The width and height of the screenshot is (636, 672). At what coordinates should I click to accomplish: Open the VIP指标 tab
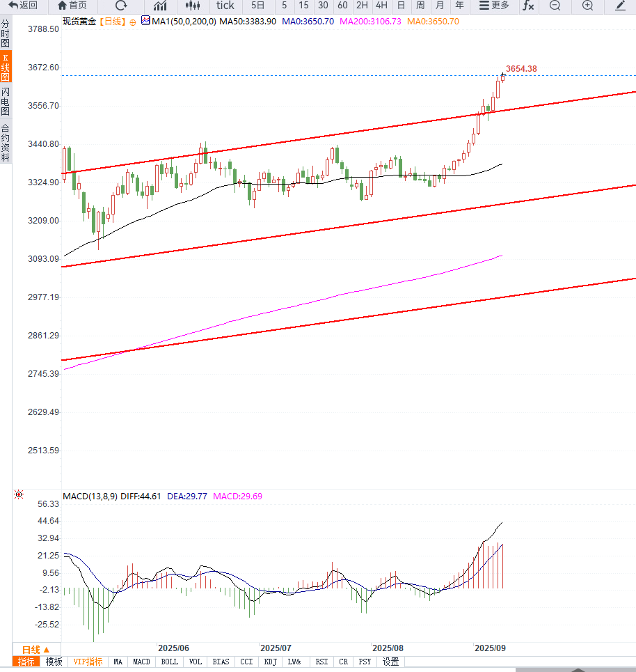(x=88, y=662)
